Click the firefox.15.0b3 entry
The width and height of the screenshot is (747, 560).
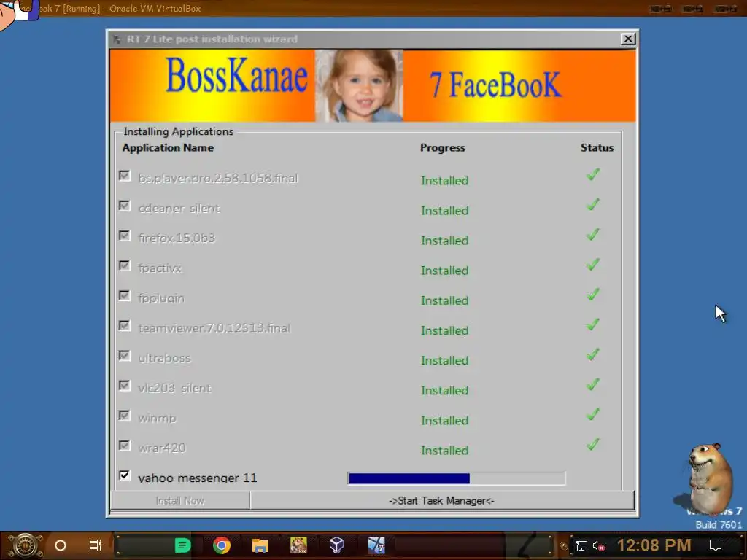point(177,238)
